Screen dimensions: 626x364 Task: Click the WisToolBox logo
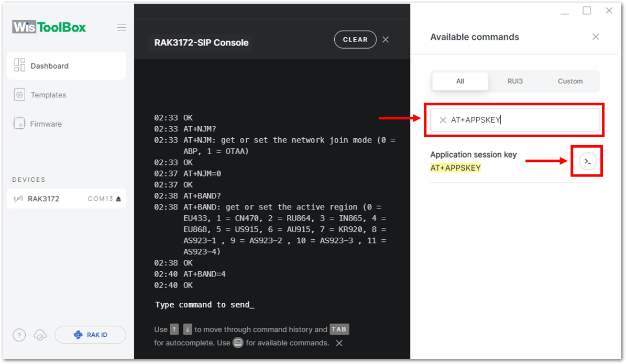pos(49,27)
